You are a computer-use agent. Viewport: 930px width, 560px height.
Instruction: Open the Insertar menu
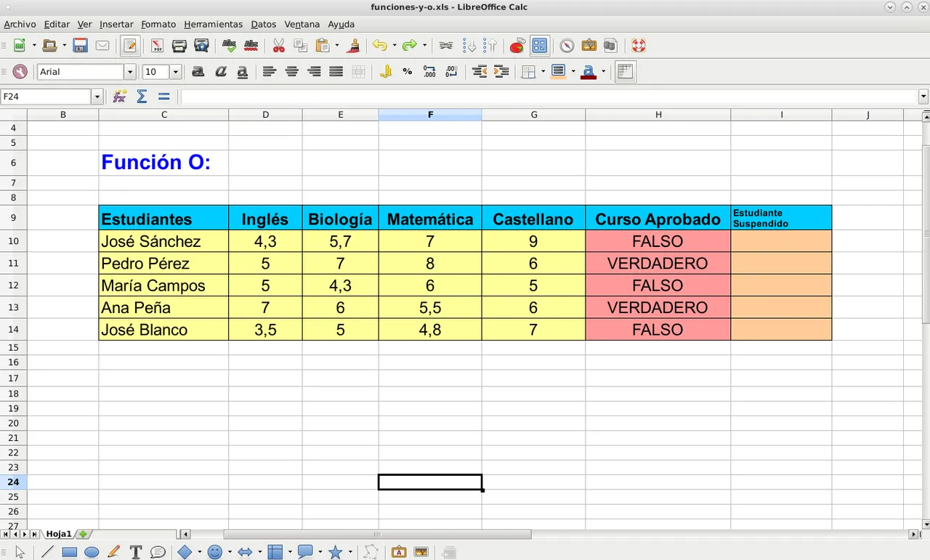click(x=116, y=24)
